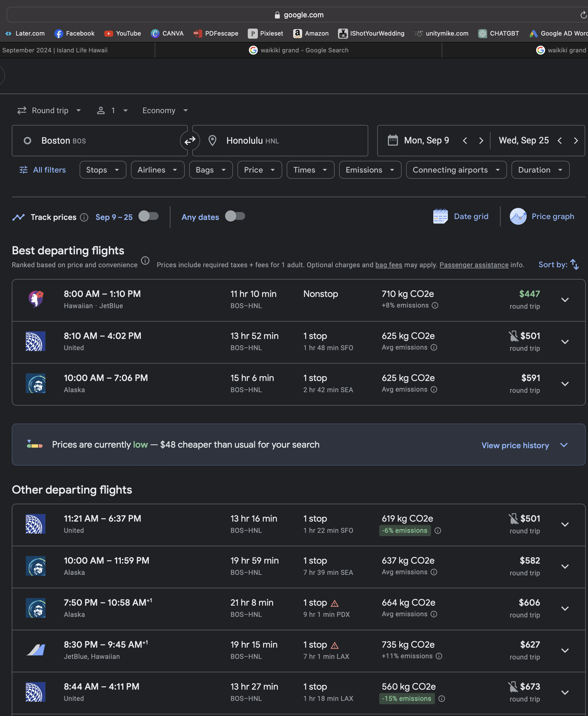This screenshot has width=588, height=716.
Task: Click Passenger assistance link
Action: point(474,265)
